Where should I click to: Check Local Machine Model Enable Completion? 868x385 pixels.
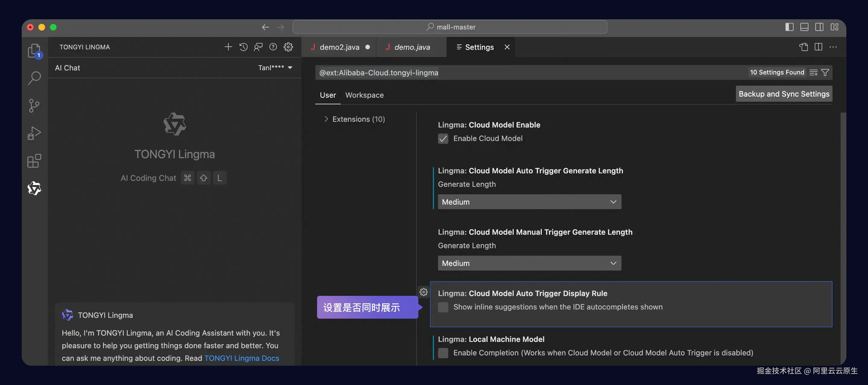point(443,353)
